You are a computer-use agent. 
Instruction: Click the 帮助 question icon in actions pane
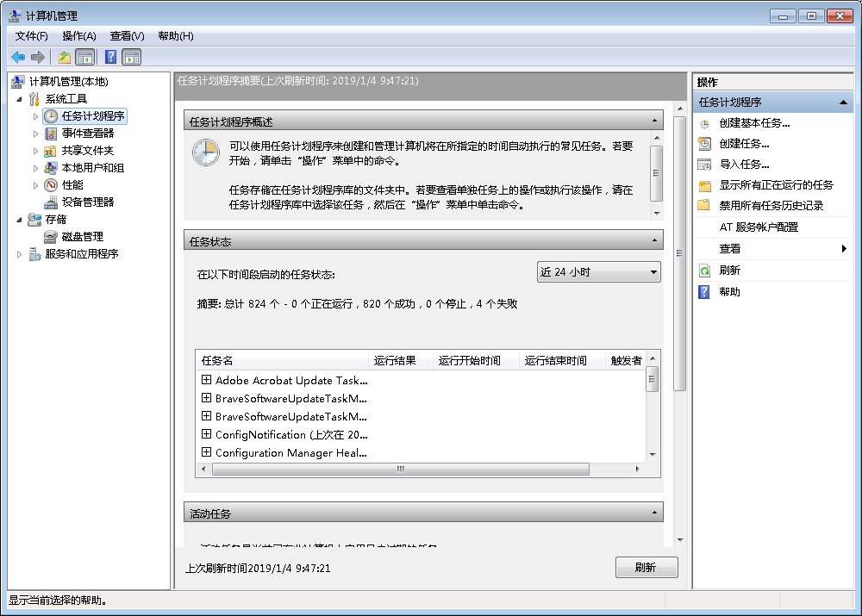pos(704,292)
